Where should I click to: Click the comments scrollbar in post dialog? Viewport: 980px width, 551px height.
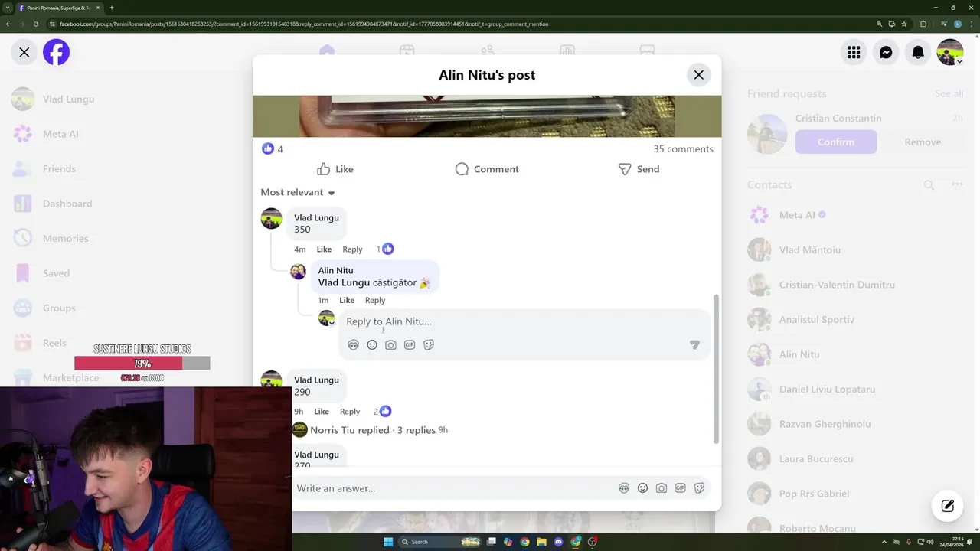coord(717,369)
